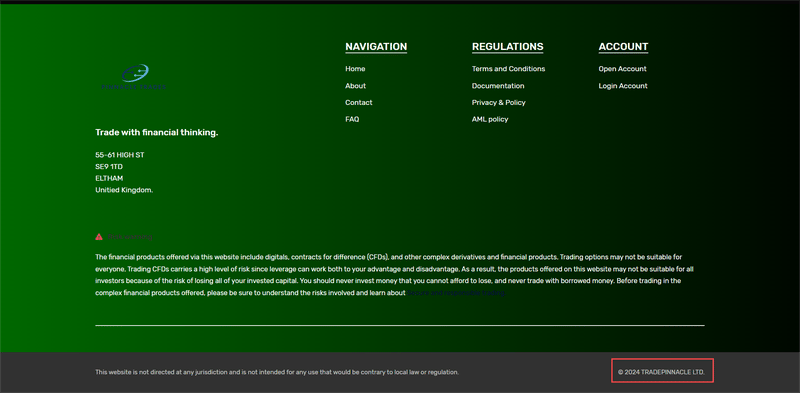
Task: Select the tagline 'Trade with financial thinking.'
Action: [x=157, y=133]
